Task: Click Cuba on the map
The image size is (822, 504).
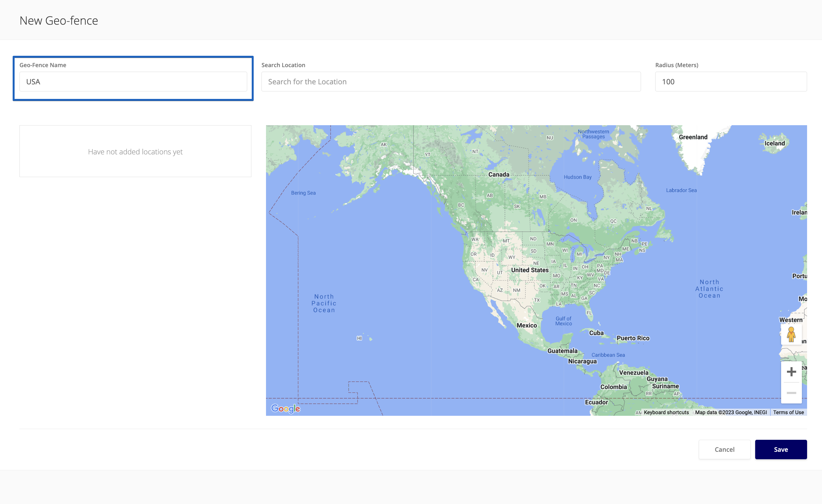Action: pos(596,333)
